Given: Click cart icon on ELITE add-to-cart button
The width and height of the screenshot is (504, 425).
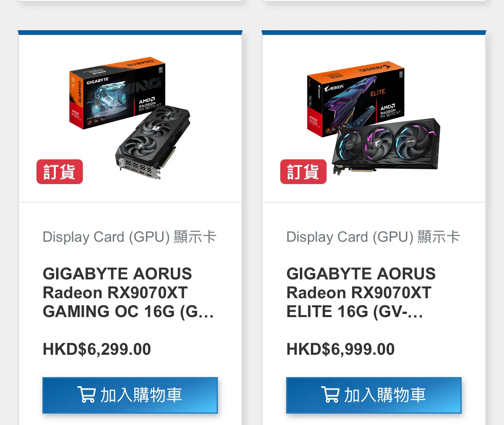Looking at the screenshot, I should coord(330,394).
